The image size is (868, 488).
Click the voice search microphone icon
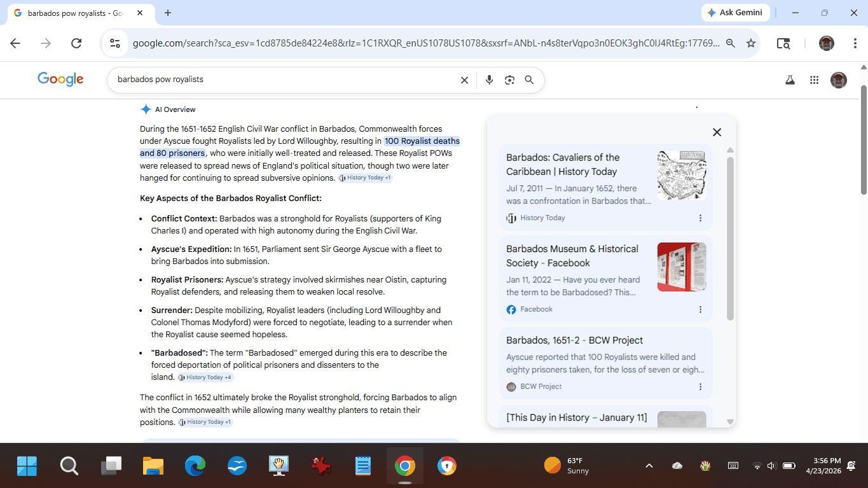(489, 80)
